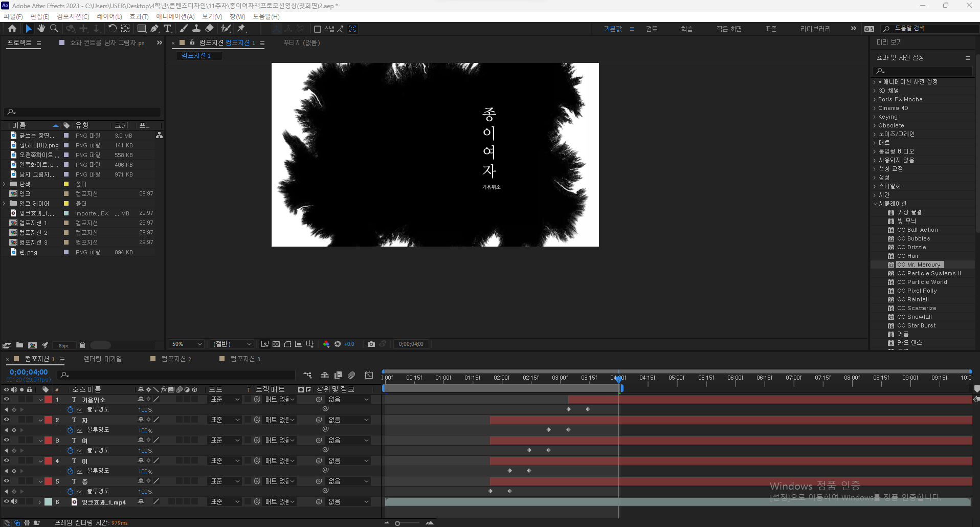This screenshot has height=527, width=980.
Task: Hide layer 1 기용뮈소 with eye icon
Action: click(7, 399)
